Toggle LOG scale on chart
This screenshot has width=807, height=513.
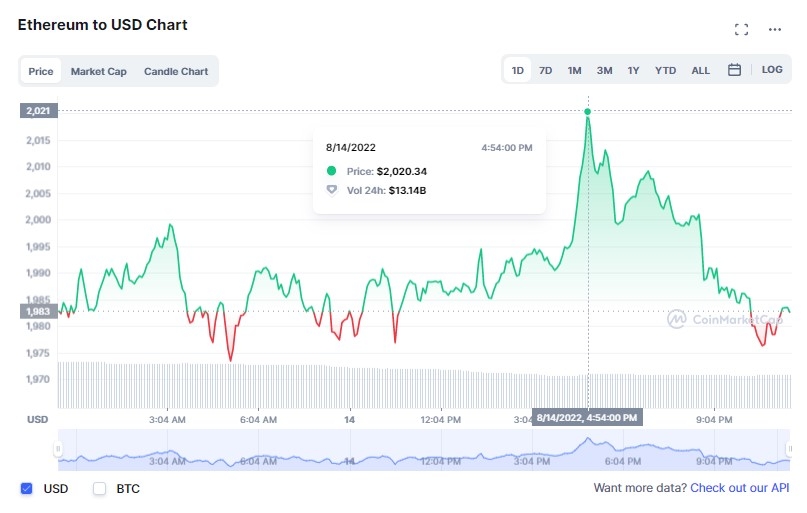pos(771,69)
